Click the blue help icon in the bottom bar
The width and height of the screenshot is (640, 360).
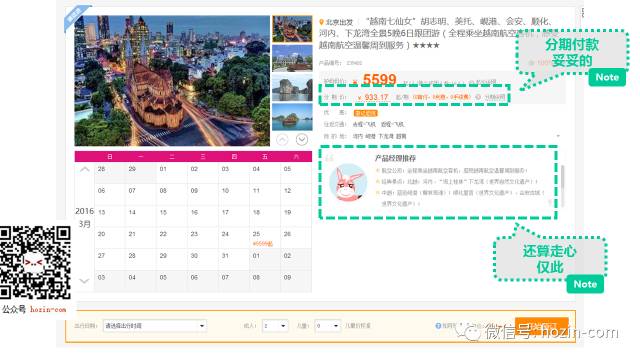438,326
